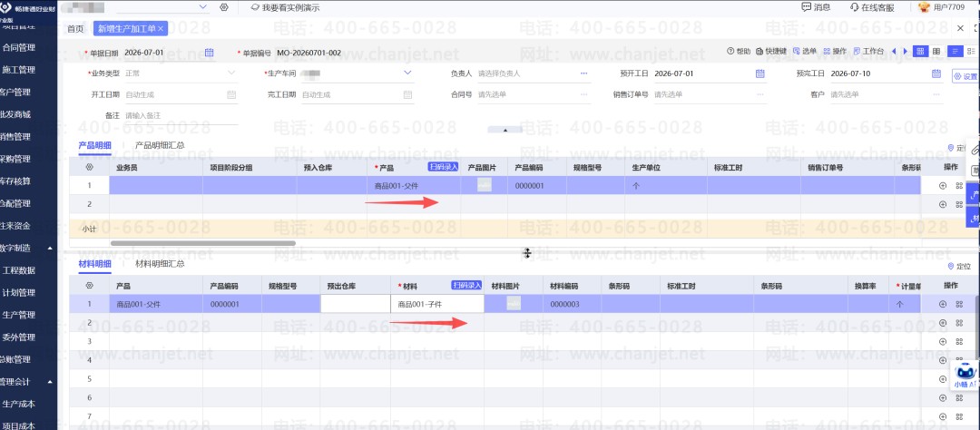Open 客户 picker ellipsis
This screenshot has width=980, height=430.
coord(936,94)
